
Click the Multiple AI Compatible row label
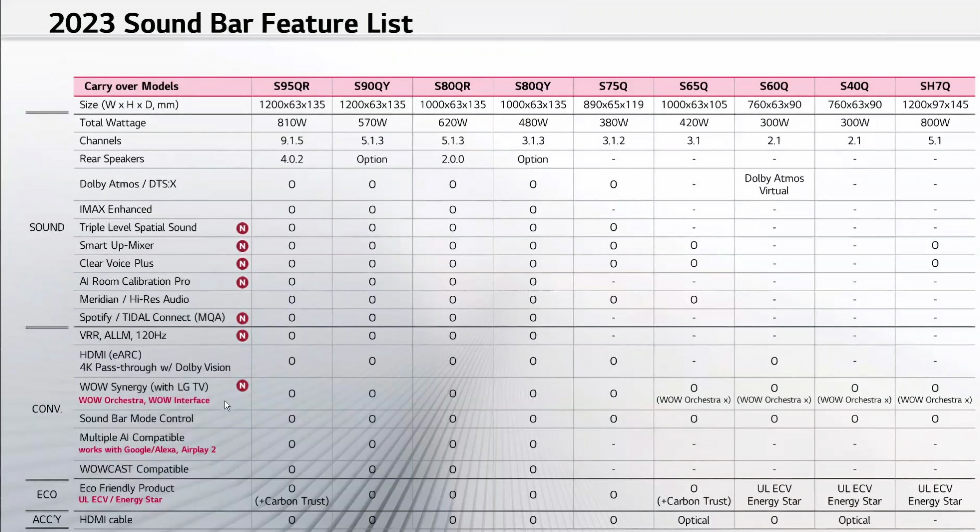point(132,438)
